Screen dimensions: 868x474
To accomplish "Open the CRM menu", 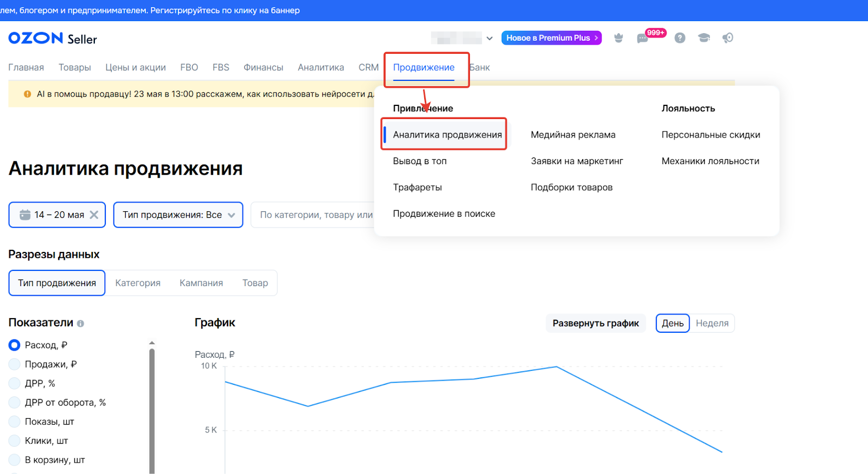I will tap(368, 67).
